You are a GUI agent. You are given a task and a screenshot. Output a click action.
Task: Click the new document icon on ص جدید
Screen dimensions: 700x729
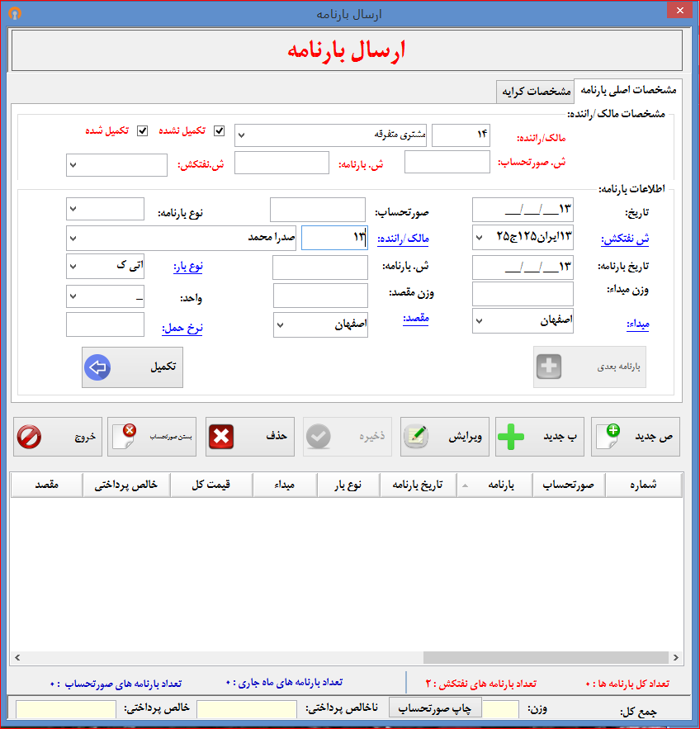point(608,436)
